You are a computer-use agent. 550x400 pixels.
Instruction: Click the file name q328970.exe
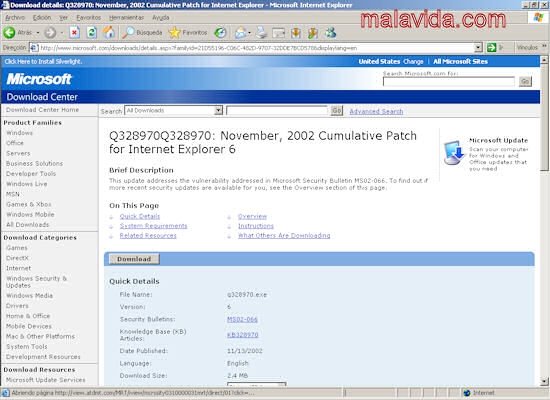247,295
